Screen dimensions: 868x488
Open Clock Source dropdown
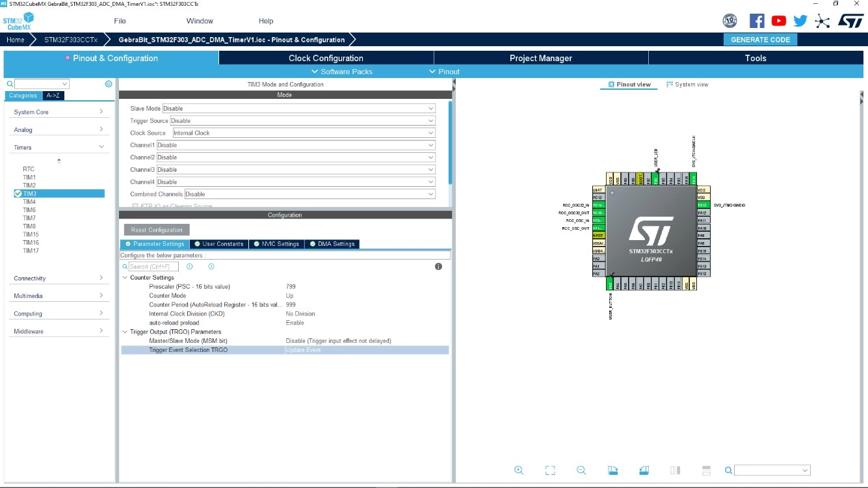click(304, 133)
